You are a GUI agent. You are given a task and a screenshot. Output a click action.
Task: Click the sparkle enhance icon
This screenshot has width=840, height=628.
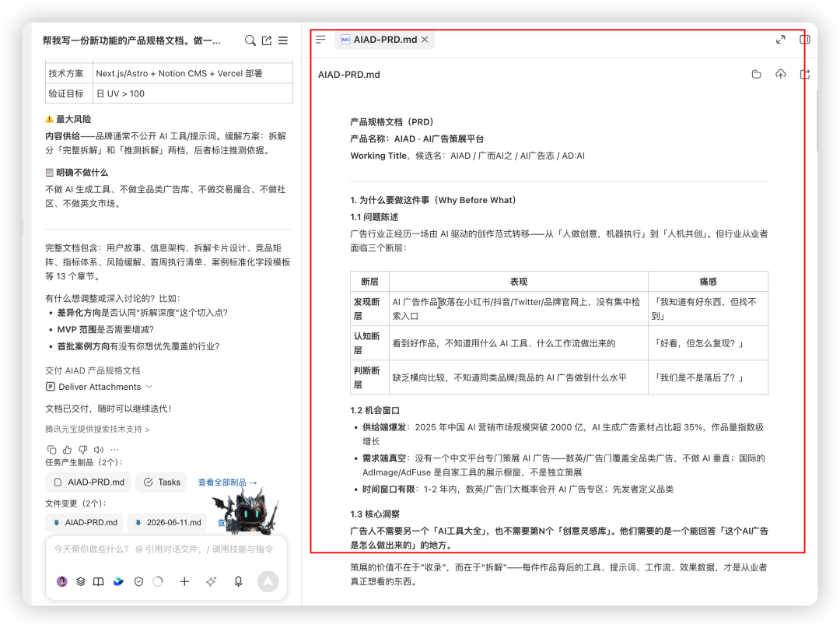pos(211,581)
